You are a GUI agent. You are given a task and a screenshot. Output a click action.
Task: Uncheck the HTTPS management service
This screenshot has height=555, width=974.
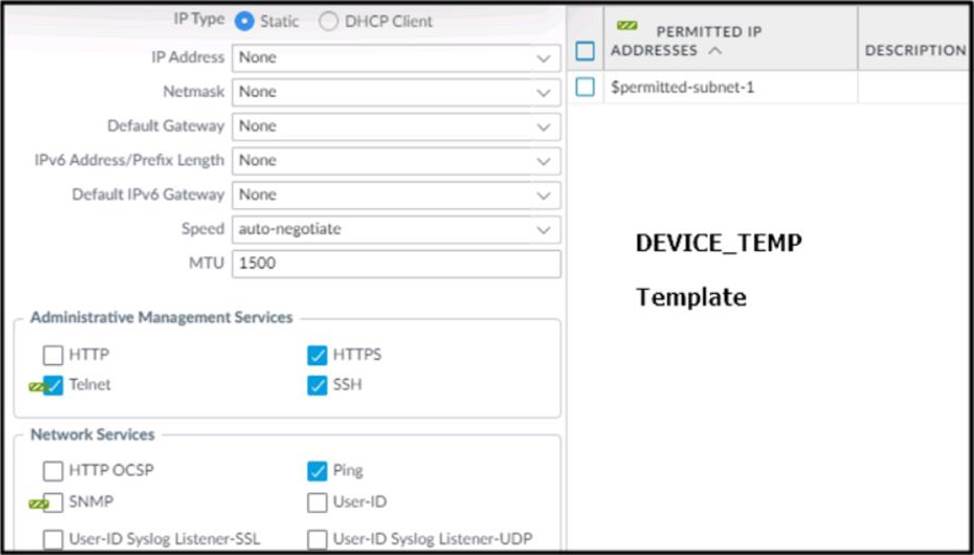coord(317,355)
